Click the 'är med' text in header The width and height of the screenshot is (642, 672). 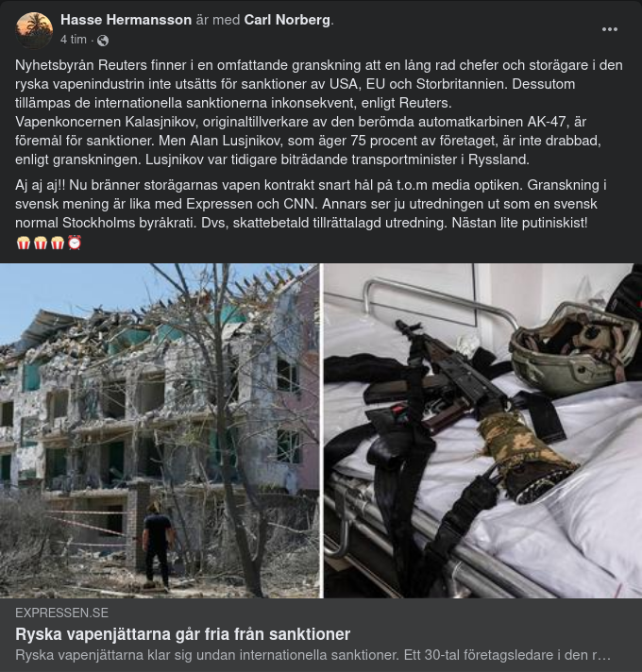(218, 20)
